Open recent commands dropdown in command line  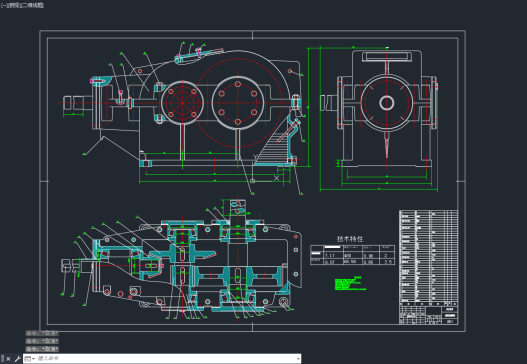click(x=30, y=359)
